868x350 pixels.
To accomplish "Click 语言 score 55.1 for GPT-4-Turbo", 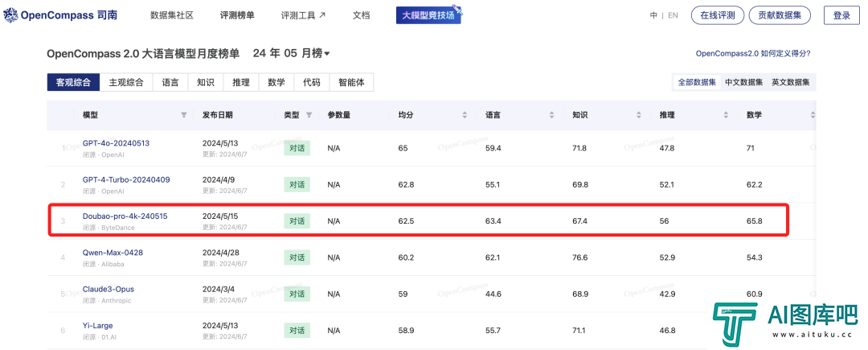I will click(493, 184).
